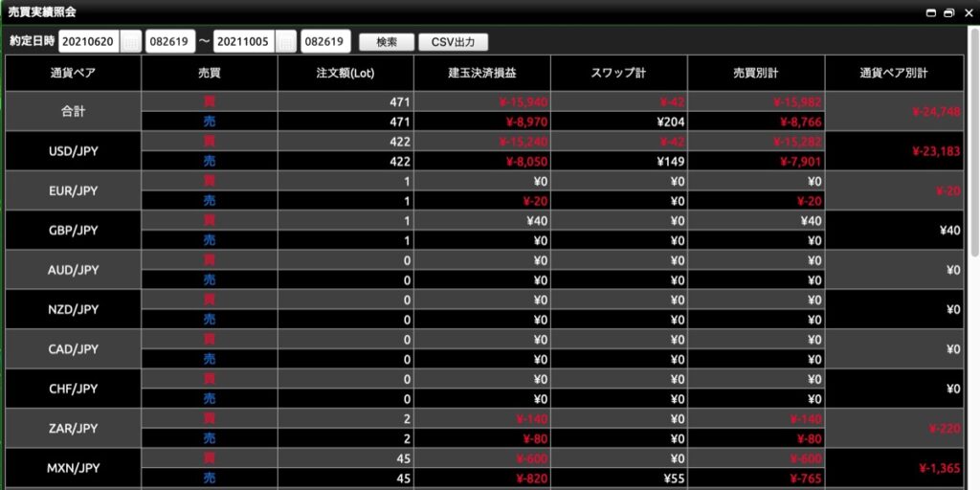The width and height of the screenshot is (980, 490).
Task: Click the USD/JPY pair total ¥-23,183
Action: (936, 151)
